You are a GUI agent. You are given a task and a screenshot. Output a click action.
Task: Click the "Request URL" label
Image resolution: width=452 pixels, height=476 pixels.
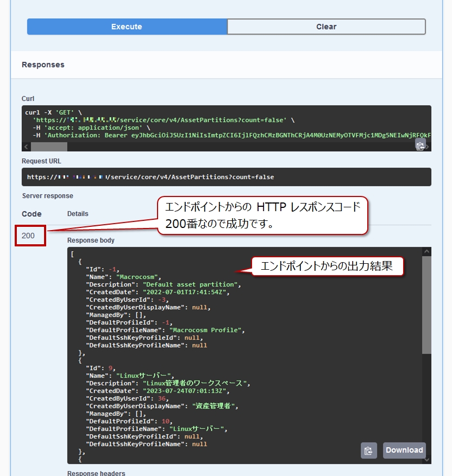pos(41,161)
